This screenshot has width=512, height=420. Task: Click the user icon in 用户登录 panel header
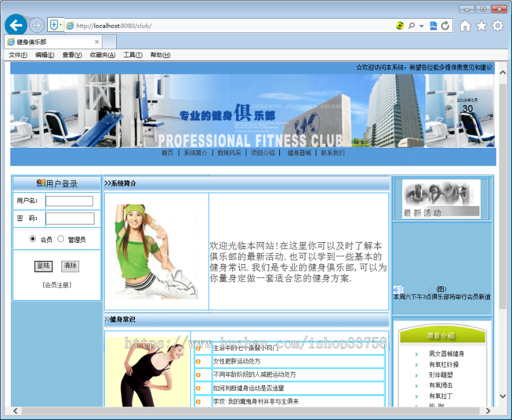pos(40,184)
